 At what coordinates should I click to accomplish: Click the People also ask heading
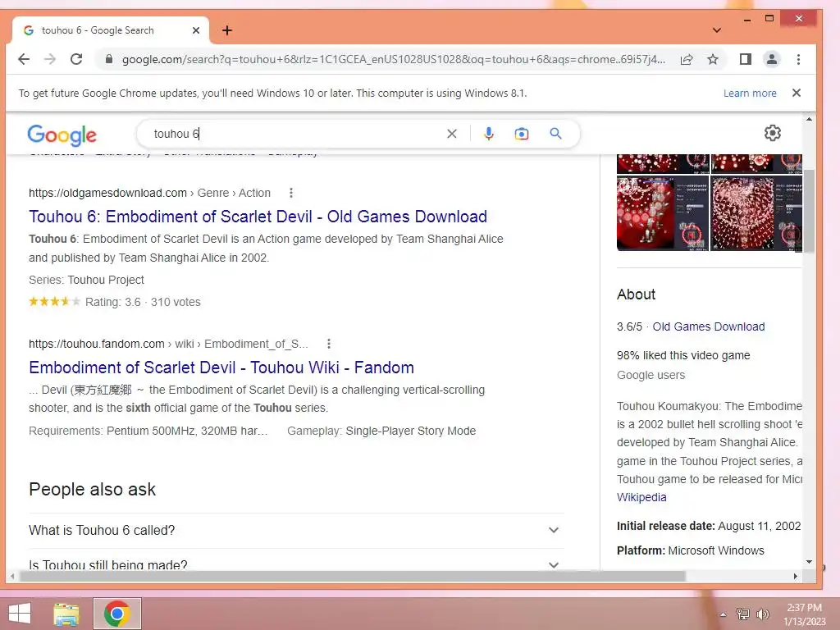coord(92,489)
